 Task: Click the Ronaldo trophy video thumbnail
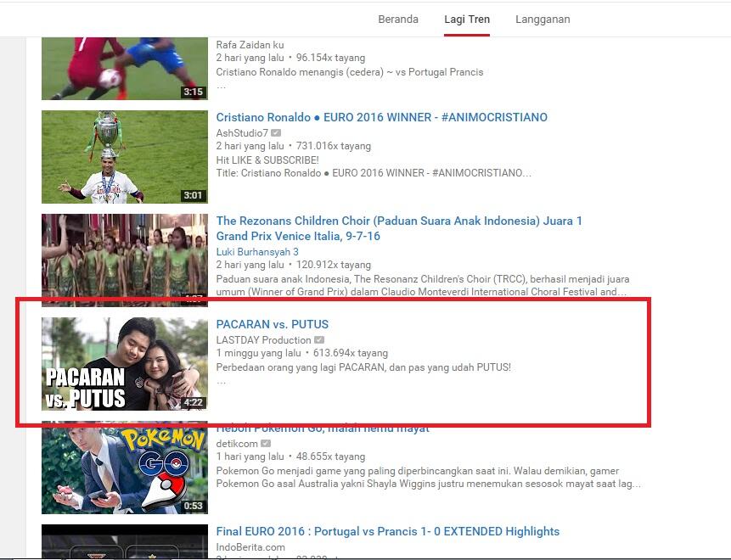click(x=125, y=157)
